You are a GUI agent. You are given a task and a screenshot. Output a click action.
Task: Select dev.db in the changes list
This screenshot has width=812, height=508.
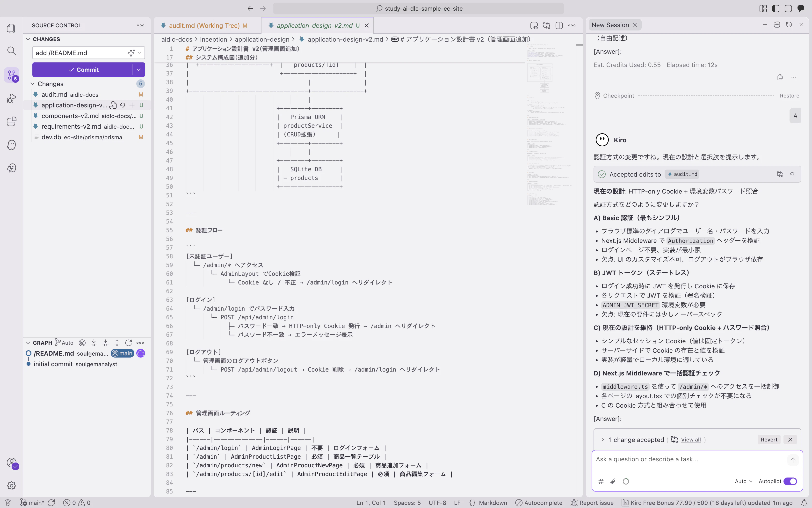tap(87, 137)
